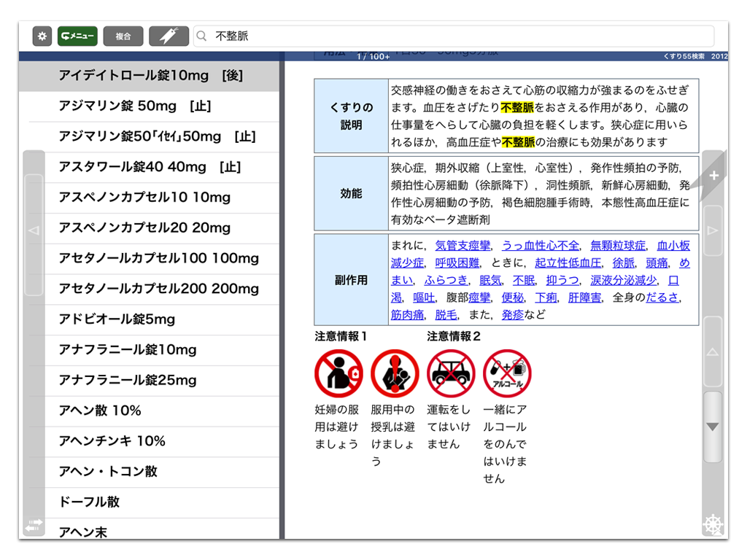Tap the 複合 search mode button
747x560 pixels.
(123, 36)
